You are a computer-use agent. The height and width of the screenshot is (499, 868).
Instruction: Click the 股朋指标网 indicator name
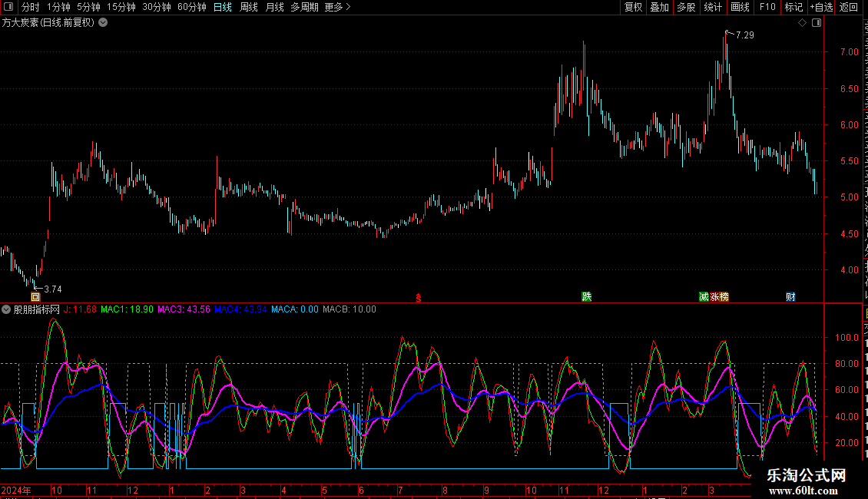point(37,310)
